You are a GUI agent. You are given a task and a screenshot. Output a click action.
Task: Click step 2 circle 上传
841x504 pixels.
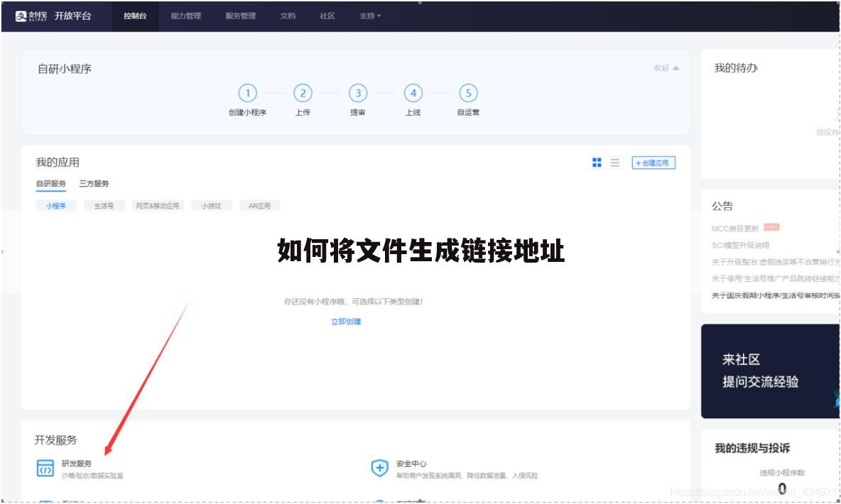click(x=303, y=93)
